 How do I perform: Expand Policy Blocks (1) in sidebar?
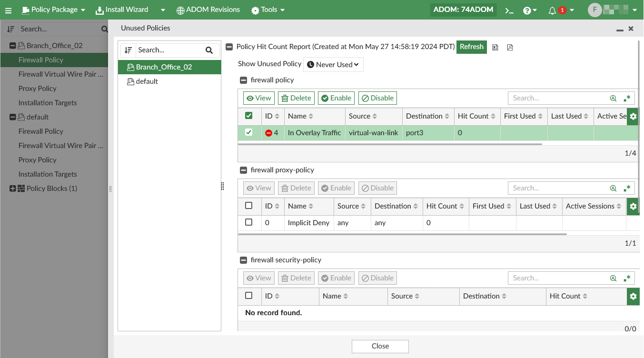click(13, 189)
